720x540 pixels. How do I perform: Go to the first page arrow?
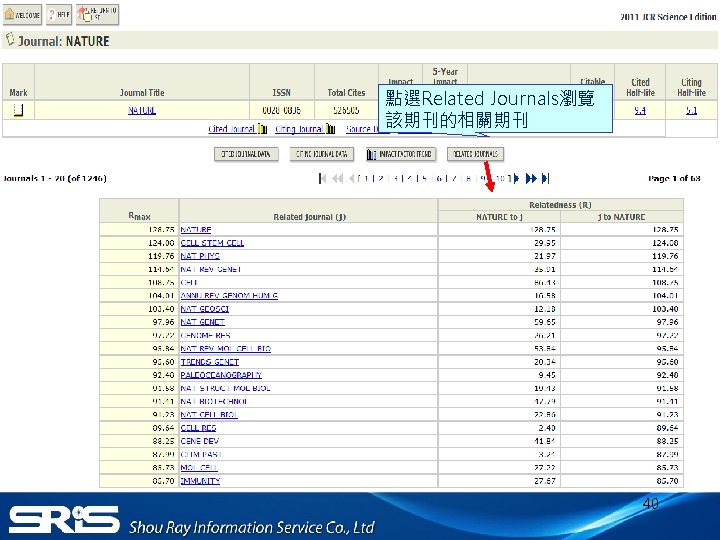coord(322,178)
